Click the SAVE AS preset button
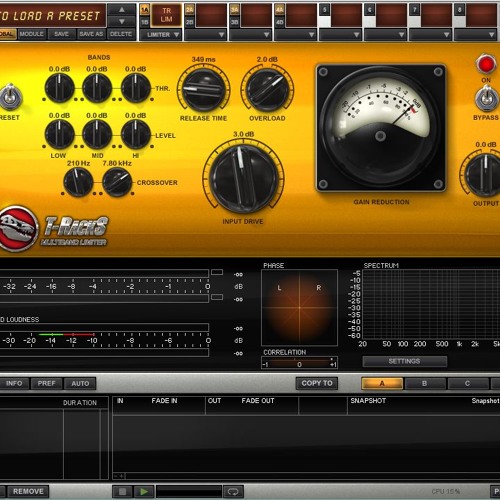 click(x=91, y=34)
